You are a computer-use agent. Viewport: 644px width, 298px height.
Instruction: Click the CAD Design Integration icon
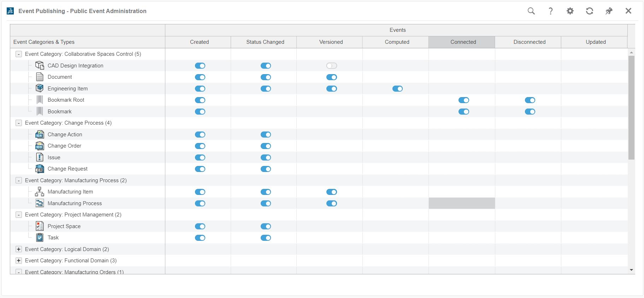click(40, 65)
